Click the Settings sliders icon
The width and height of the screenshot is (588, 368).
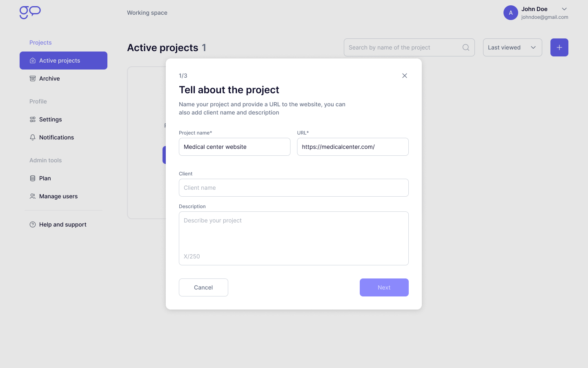pyautogui.click(x=33, y=119)
